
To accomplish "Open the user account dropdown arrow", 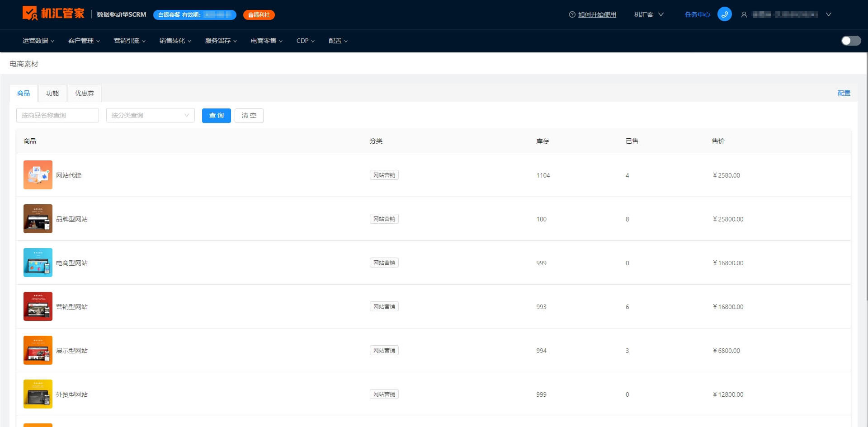I will tap(828, 14).
